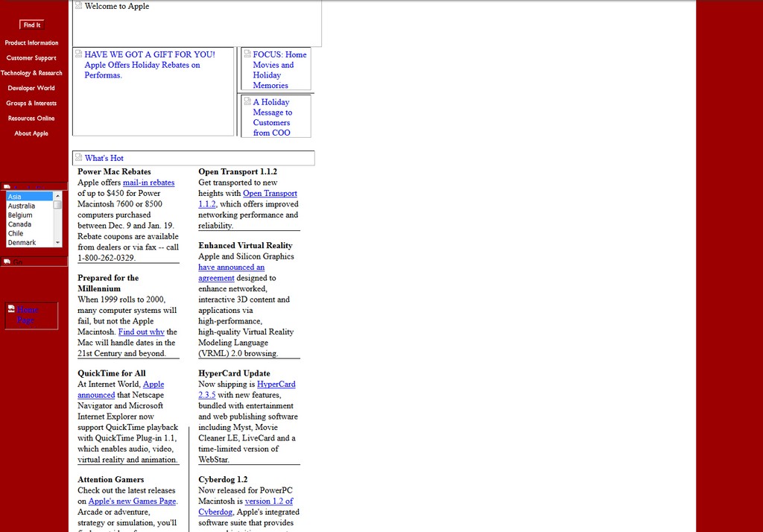Viewport: 763px width, 532px height.
Task: Choose Belgium from the country list
Action: (x=29, y=215)
